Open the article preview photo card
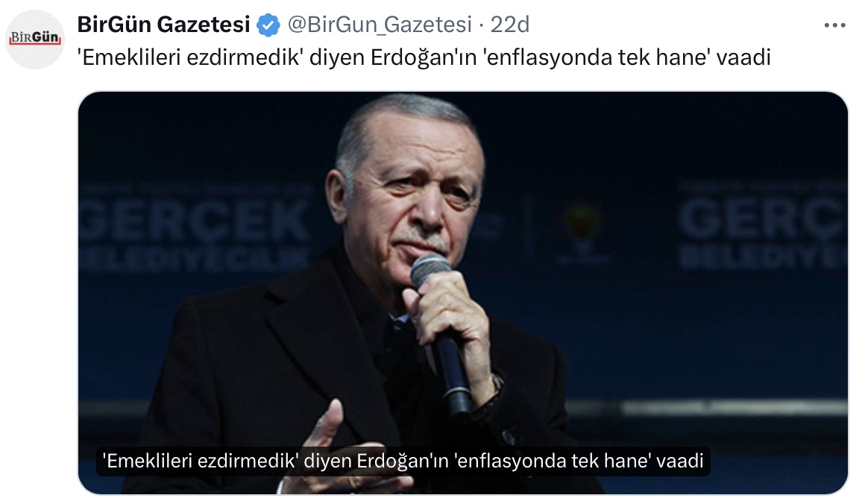 click(463, 293)
